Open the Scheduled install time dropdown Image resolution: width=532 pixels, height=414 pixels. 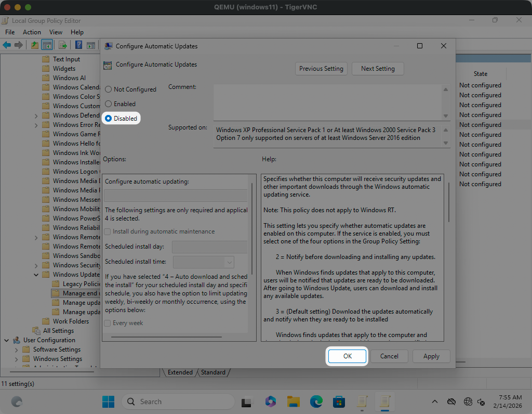[229, 262]
